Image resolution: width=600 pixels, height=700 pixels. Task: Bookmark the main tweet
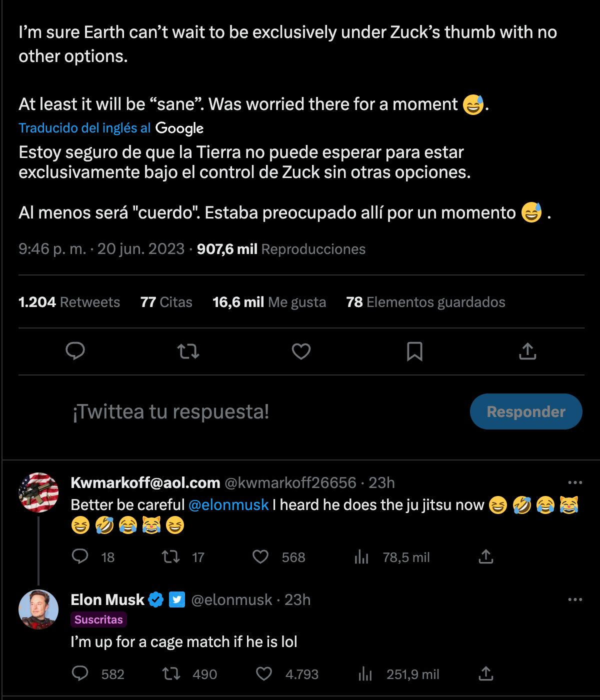point(414,351)
